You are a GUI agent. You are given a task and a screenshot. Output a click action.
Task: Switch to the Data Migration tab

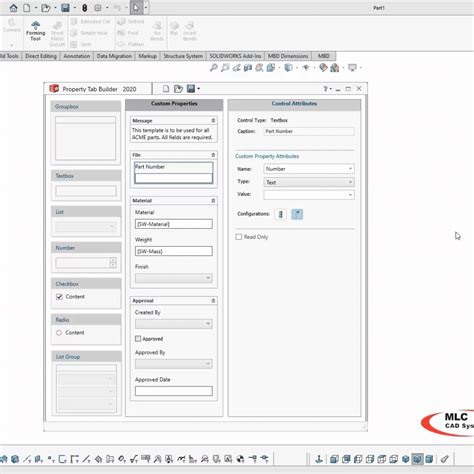114,56
